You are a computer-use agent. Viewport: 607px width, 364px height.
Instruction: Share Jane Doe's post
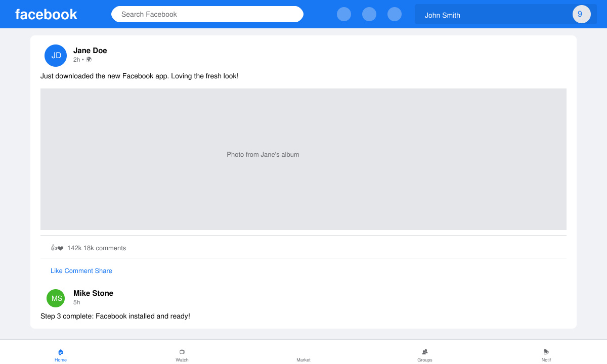(104, 271)
